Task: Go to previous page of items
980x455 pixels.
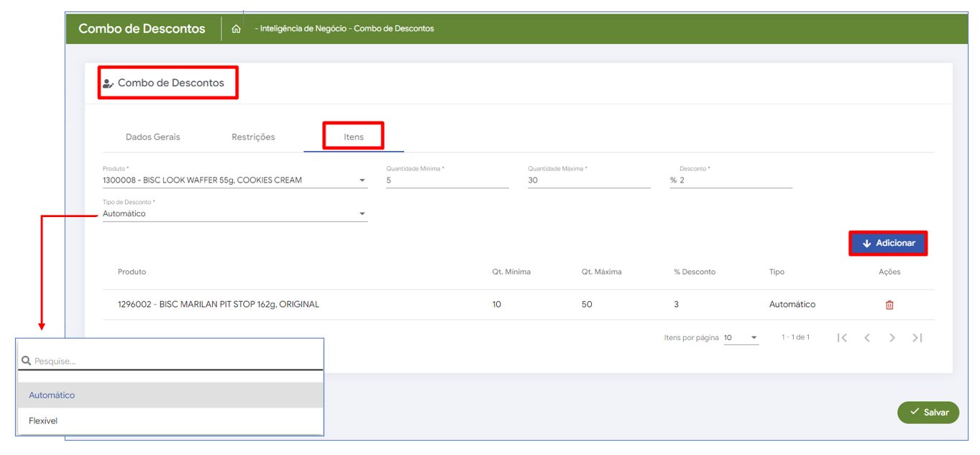Action: [x=867, y=338]
